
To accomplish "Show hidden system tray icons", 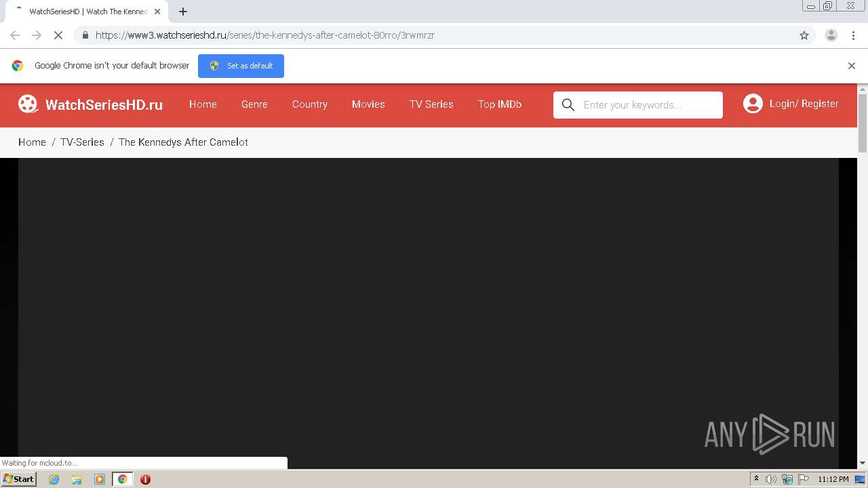I will [756, 479].
